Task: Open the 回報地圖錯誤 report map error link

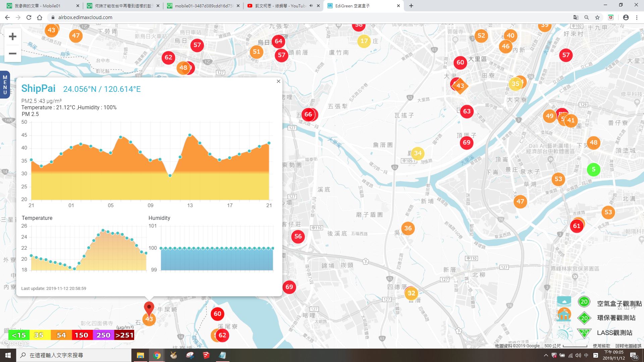Action: [x=628, y=346]
